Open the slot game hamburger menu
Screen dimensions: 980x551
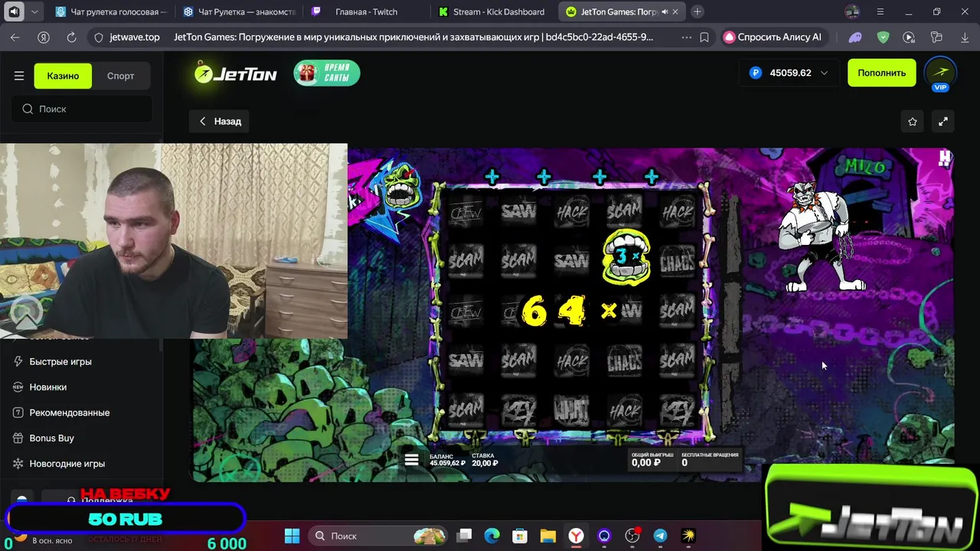(412, 459)
